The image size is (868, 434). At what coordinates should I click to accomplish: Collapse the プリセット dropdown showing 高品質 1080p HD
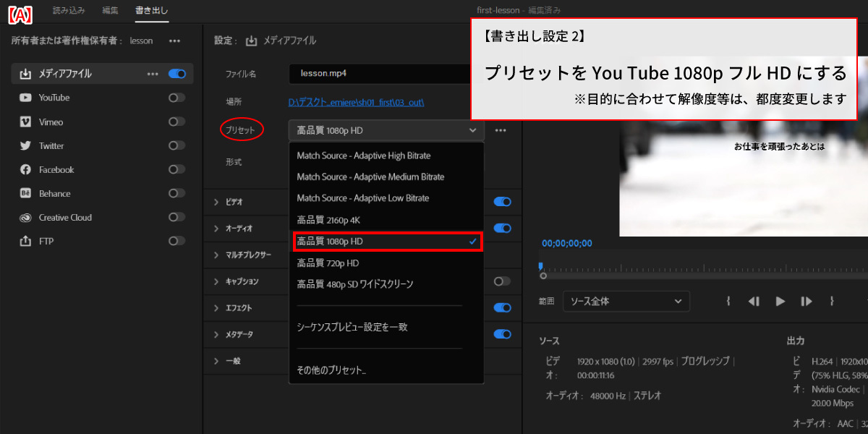coord(386,130)
